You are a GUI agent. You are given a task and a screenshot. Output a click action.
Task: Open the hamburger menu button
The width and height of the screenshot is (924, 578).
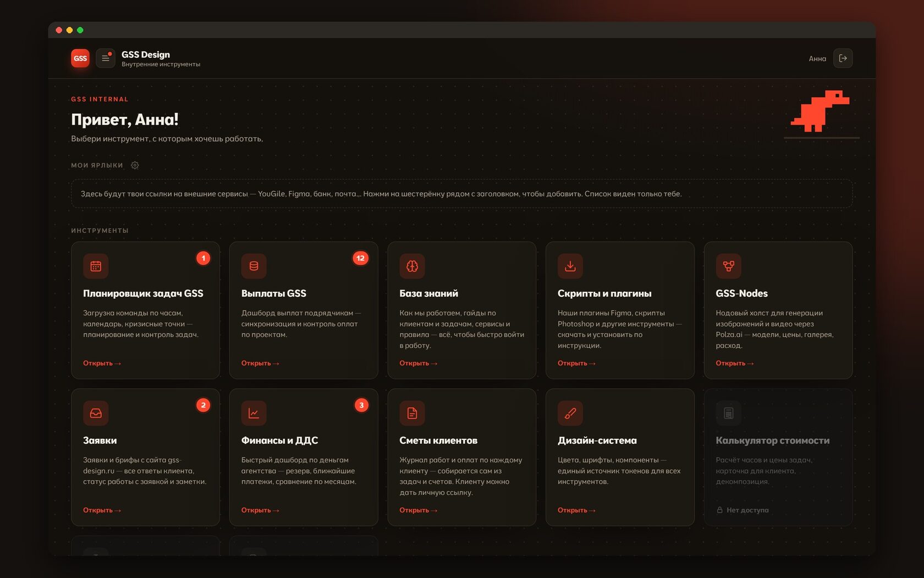106,58
